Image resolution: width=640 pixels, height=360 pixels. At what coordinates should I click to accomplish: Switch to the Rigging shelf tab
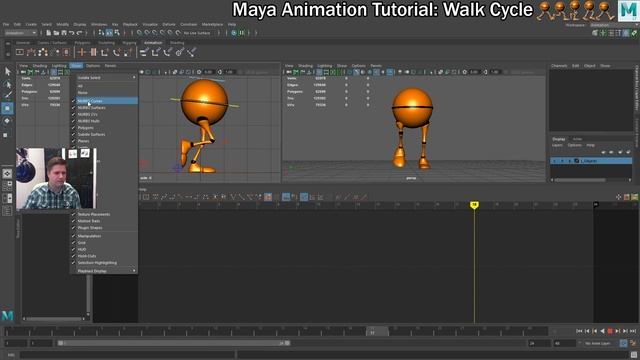click(129, 42)
